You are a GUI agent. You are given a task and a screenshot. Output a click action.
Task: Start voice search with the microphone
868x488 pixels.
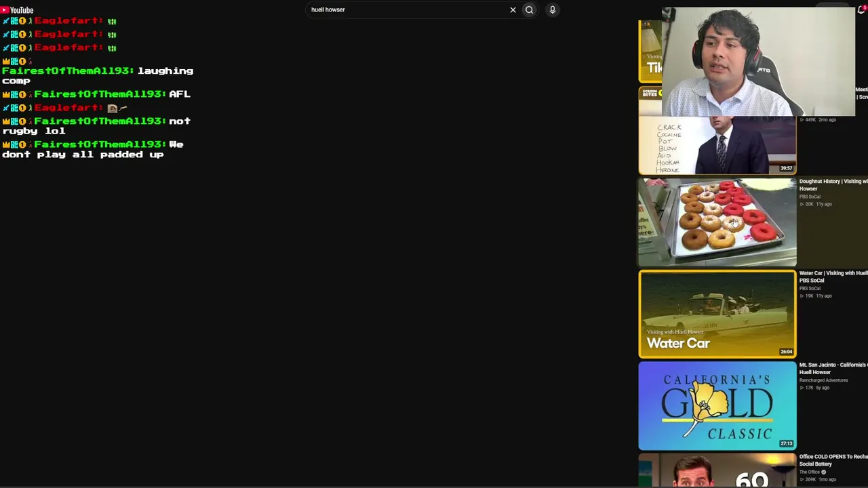coord(553,9)
